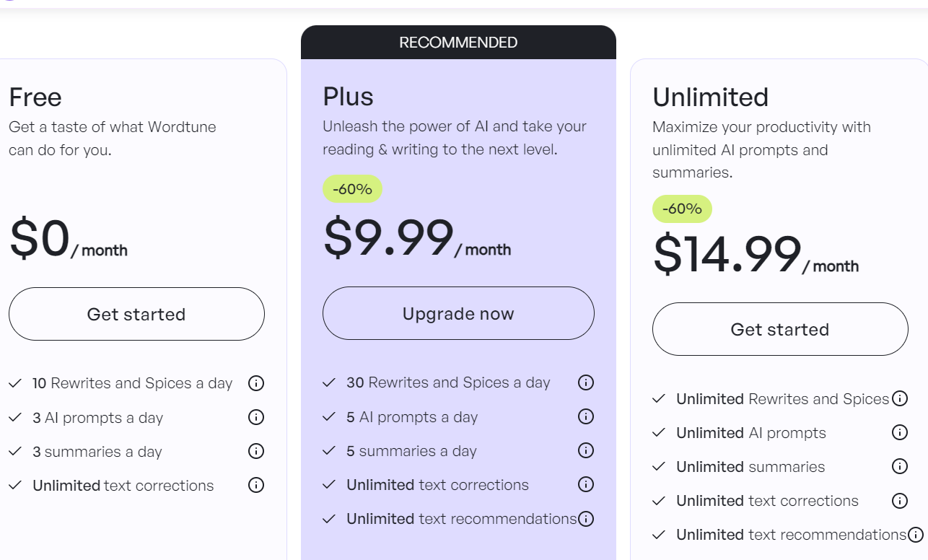Image resolution: width=928 pixels, height=560 pixels.
Task: Open info icon for Free Unlimited text corrections
Action: [256, 485]
